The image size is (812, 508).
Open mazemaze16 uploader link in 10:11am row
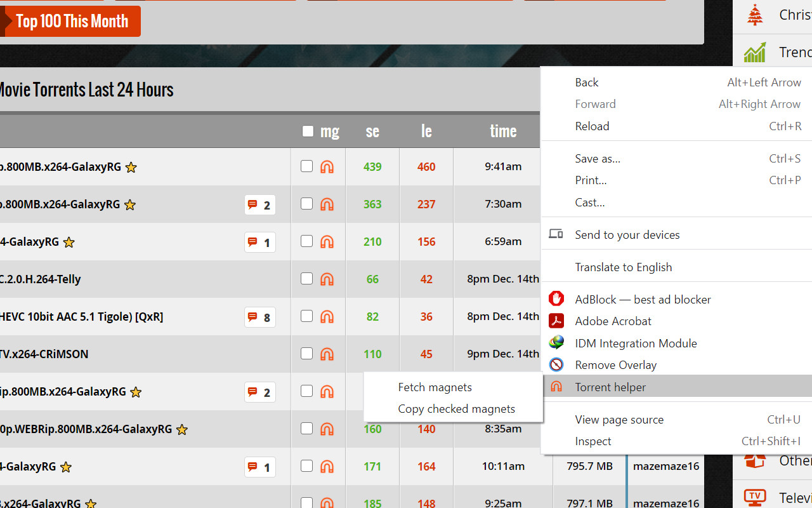pyautogui.click(x=666, y=466)
